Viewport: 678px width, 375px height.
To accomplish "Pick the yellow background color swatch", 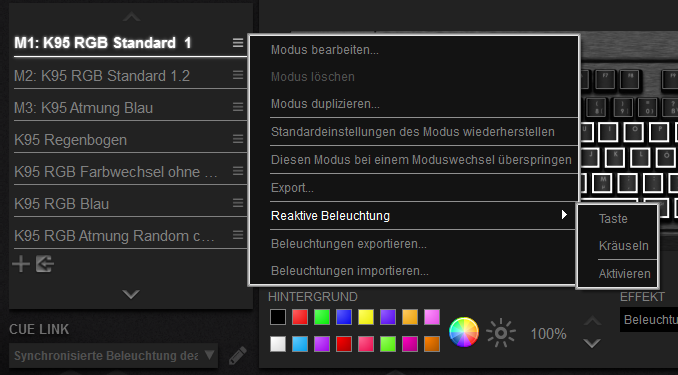I will pyautogui.click(x=366, y=317).
